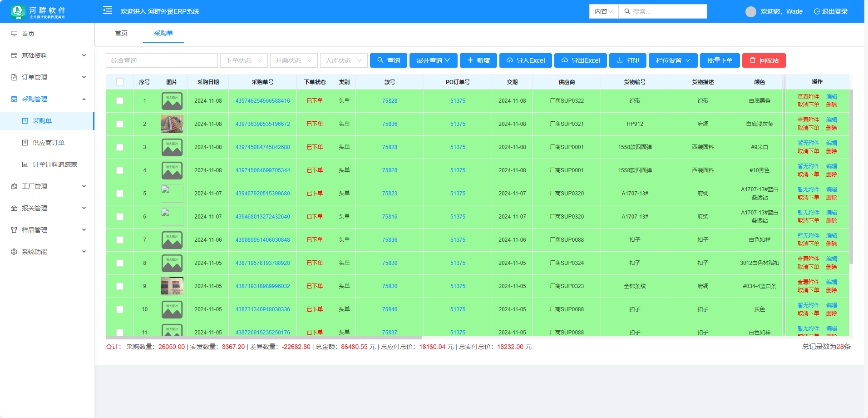Click the red 回收站 button
The image size is (868, 418).
click(764, 60)
